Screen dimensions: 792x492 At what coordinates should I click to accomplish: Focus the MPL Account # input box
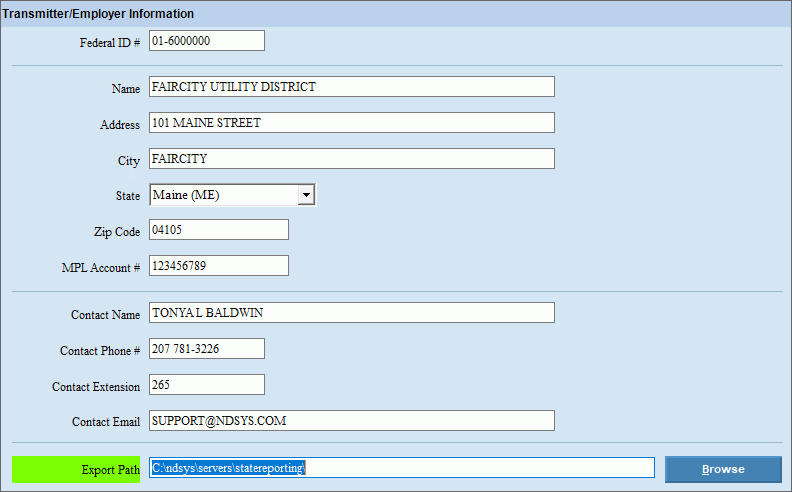tap(218, 266)
